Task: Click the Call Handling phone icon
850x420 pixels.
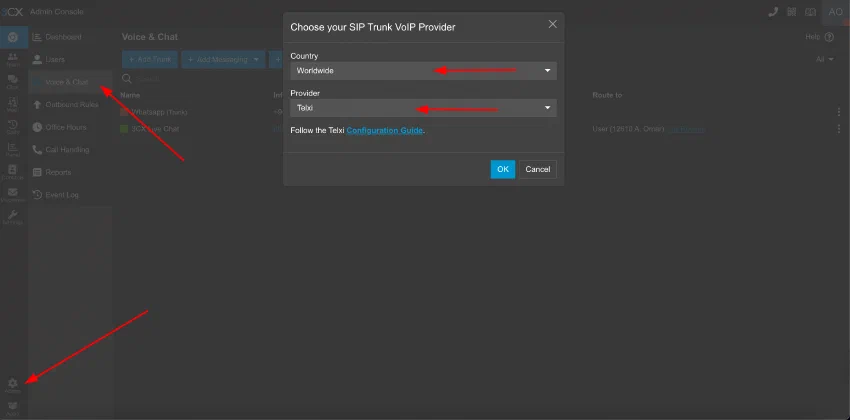Action: click(37, 150)
